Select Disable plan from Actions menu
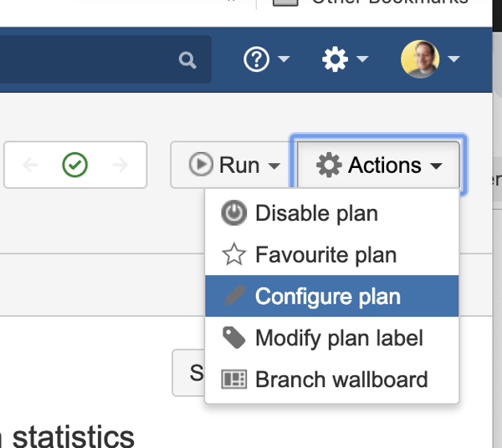This screenshot has width=502, height=448. [316, 213]
